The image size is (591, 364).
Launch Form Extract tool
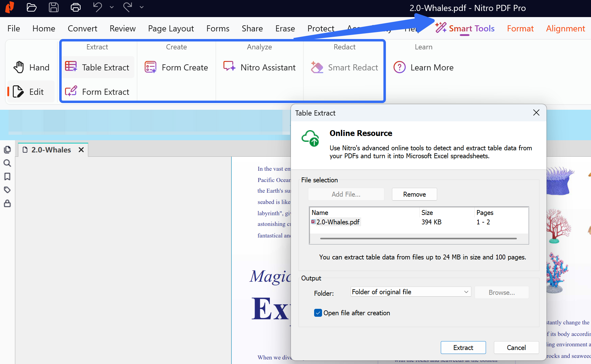pyautogui.click(x=98, y=92)
